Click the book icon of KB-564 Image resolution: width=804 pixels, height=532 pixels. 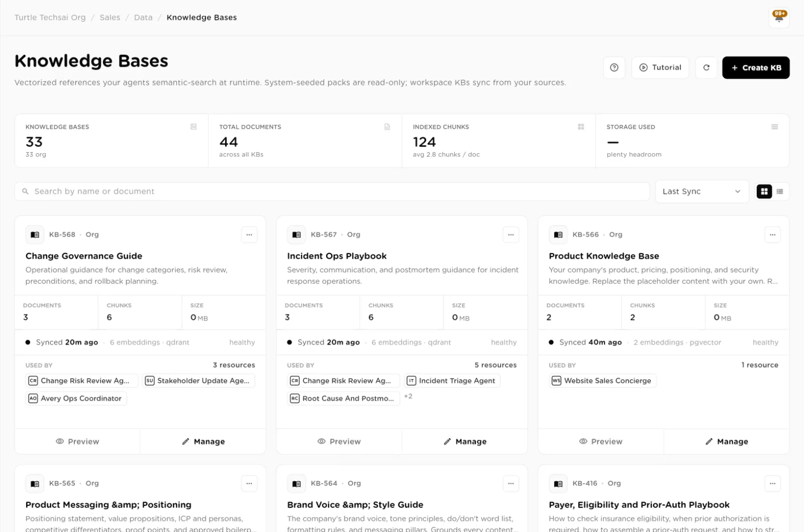(296, 483)
